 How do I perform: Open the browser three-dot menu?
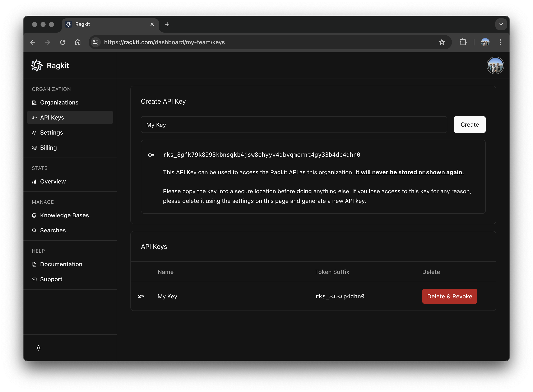[x=500, y=42]
